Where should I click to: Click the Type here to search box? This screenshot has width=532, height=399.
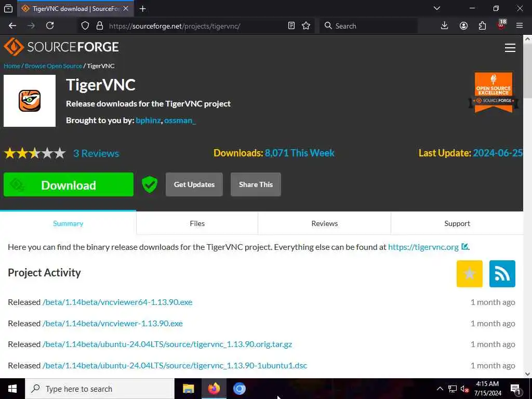click(x=100, y=389)
